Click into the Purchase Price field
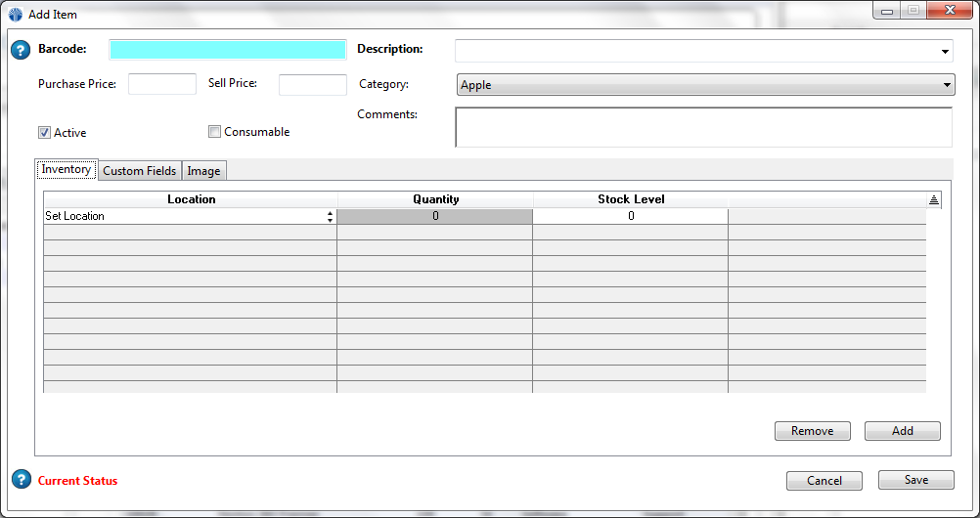 162,85
